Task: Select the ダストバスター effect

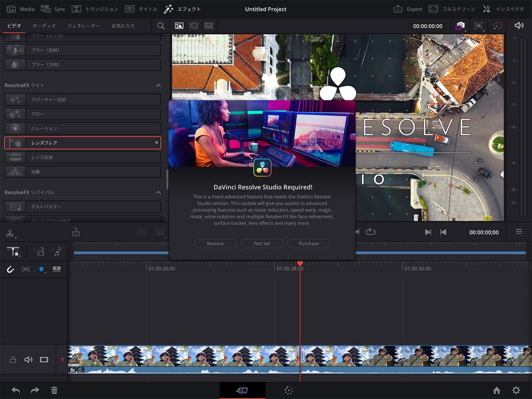Action: coord(82,207)
